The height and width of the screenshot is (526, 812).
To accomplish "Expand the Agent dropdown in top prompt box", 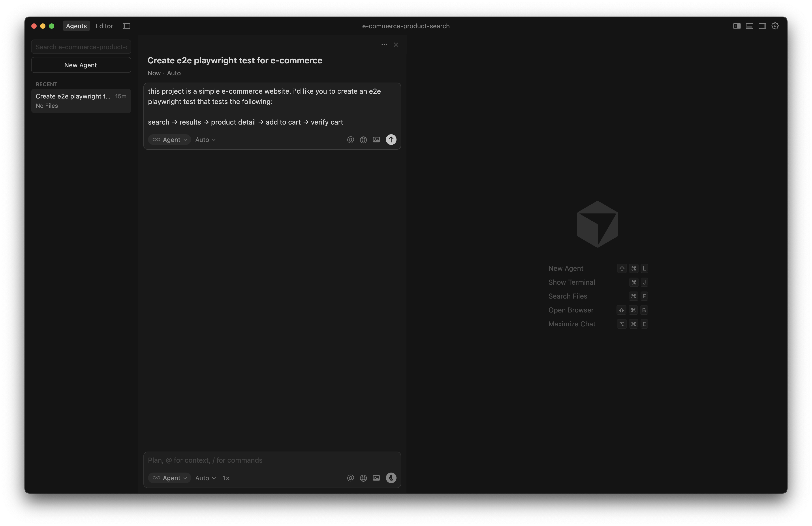I will click(x=169, y=140).
